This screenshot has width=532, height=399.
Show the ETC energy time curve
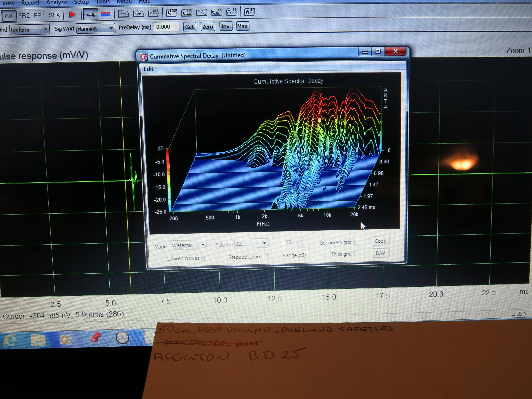(187, 12)
